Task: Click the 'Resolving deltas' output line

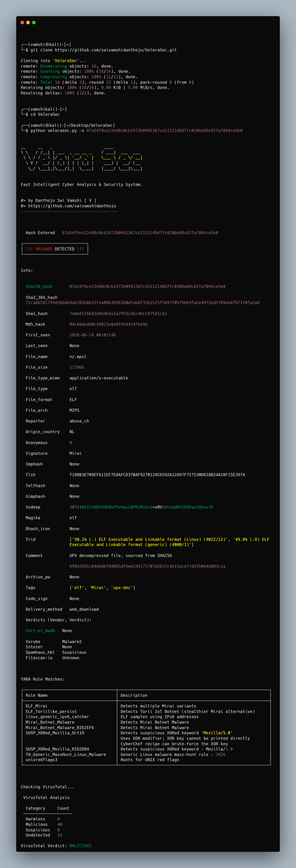Action: click(63, 93)
